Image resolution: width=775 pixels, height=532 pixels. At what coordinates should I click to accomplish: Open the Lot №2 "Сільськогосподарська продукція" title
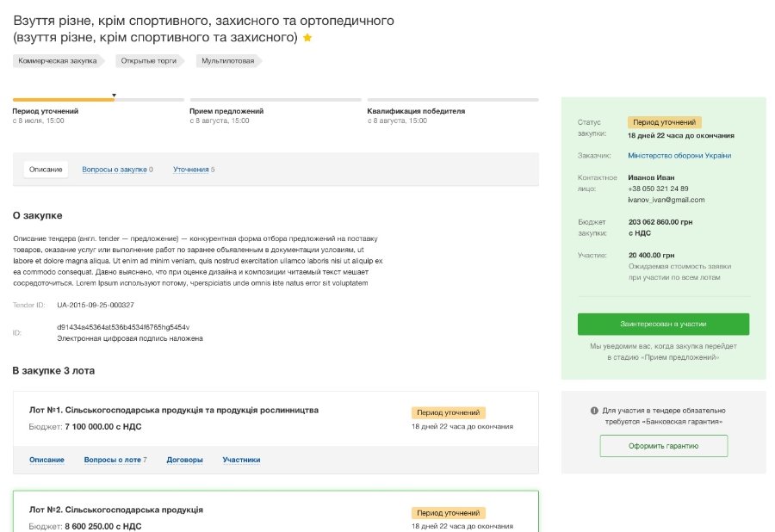tap(115, 510)
